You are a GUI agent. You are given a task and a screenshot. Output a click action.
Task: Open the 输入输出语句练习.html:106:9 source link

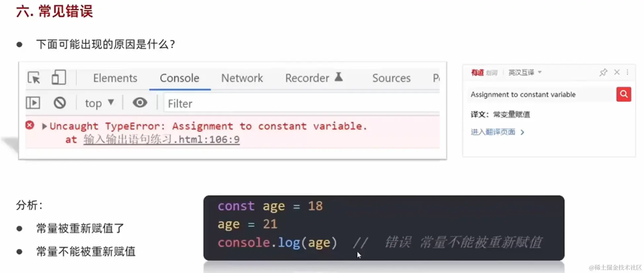tap(161, 139)
